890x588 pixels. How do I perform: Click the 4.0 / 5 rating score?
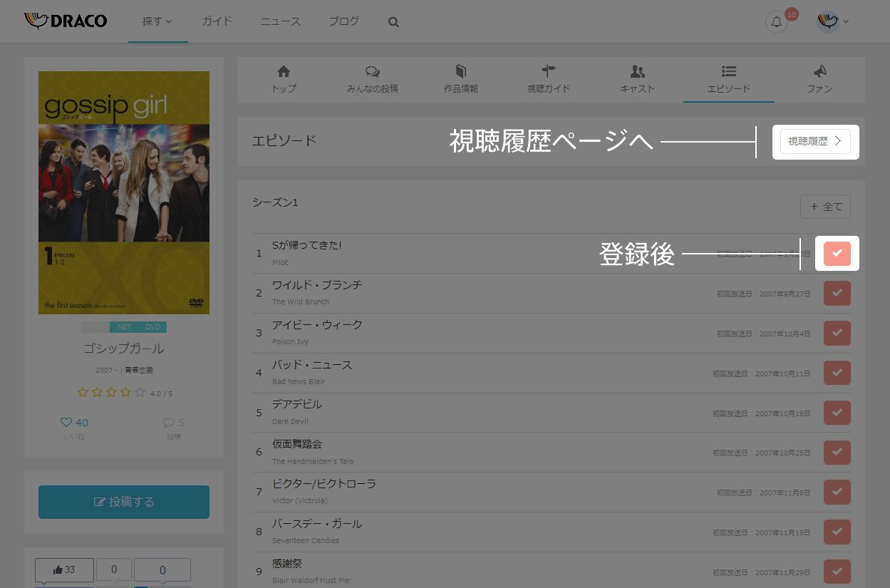(x=162, y=393)
